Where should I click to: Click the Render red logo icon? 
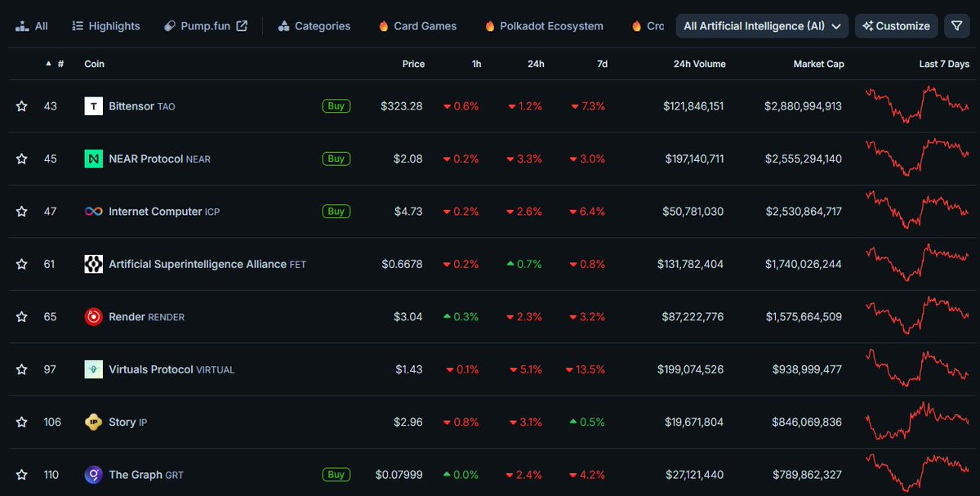point(94,317)
